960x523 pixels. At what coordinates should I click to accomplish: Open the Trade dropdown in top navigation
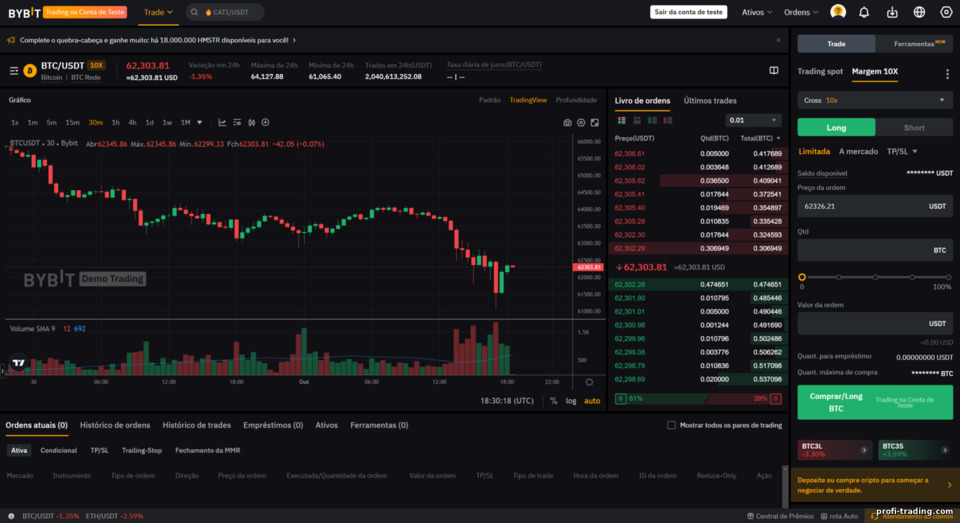[x=158, y=12]
